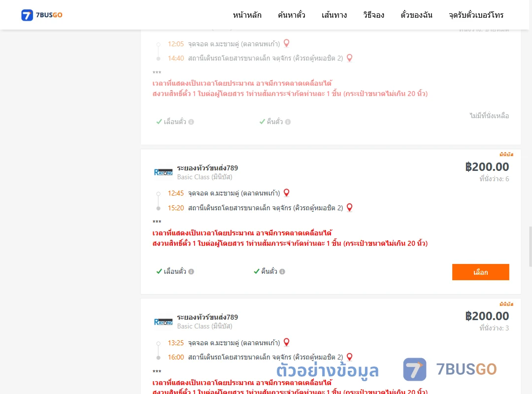Screen dimensions: 532x394
Task: Open ค้นหาตั๋ว in the top menu
Action: pyautogui.click(x=292, y=15)
